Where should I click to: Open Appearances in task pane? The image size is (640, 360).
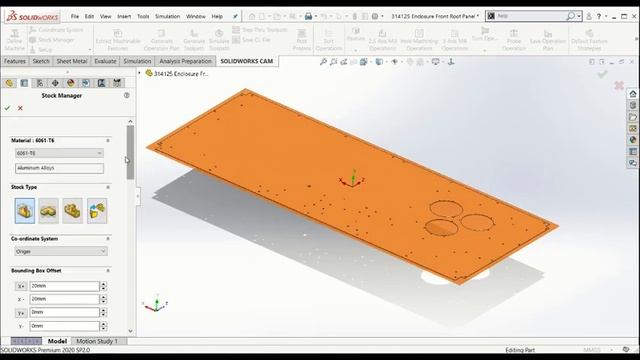[633, 140]
